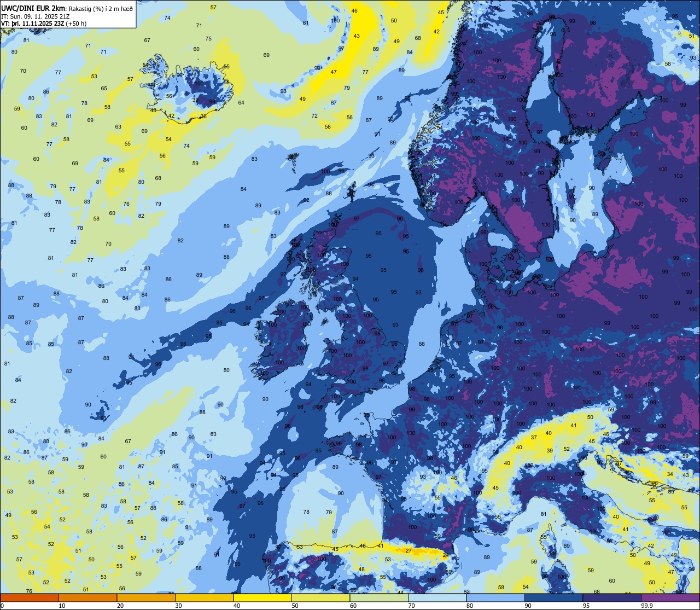Click the legend tick label "95"
Viewport: 700px width, 610px height.
tap(586, 606)
